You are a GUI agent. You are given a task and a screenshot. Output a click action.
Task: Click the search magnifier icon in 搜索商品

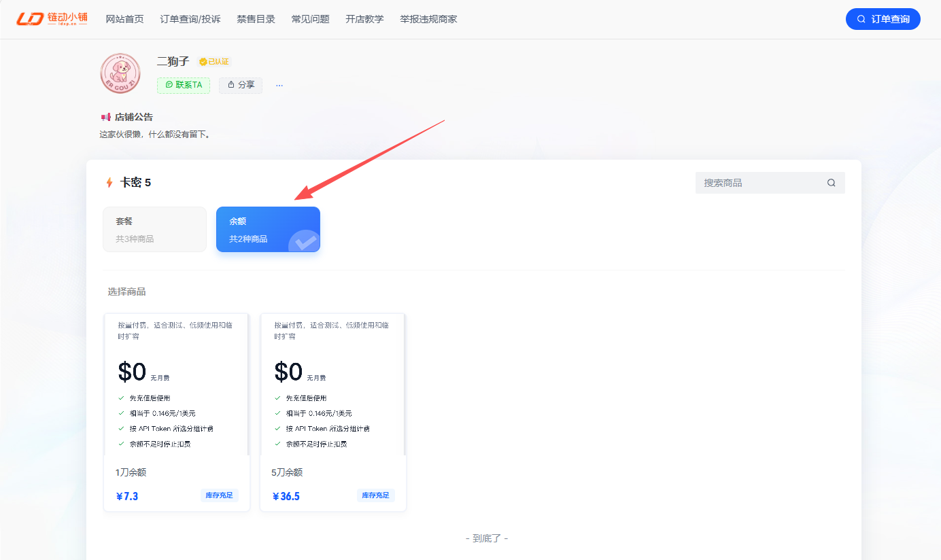tap(831, 183)
